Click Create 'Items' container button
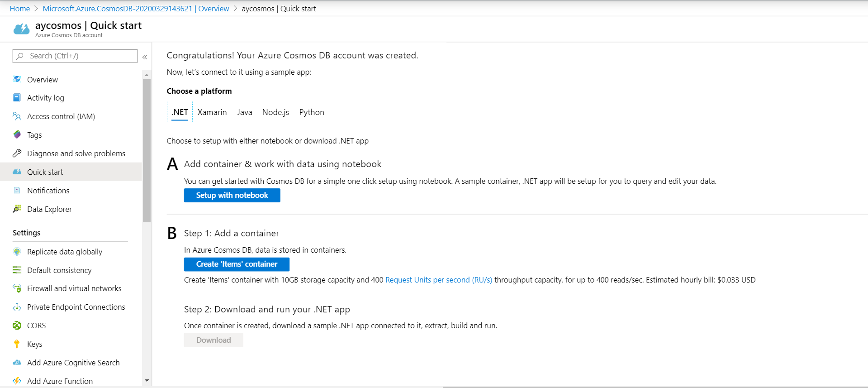 click(x=237, y=264)
